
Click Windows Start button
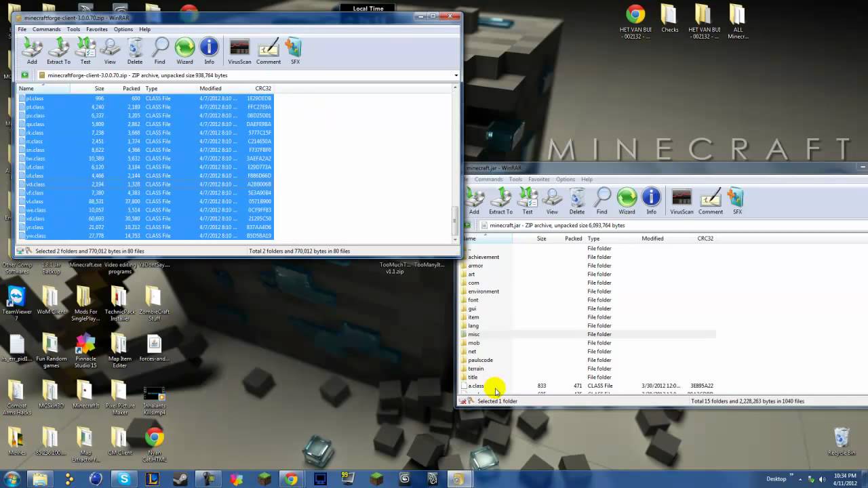12,479
